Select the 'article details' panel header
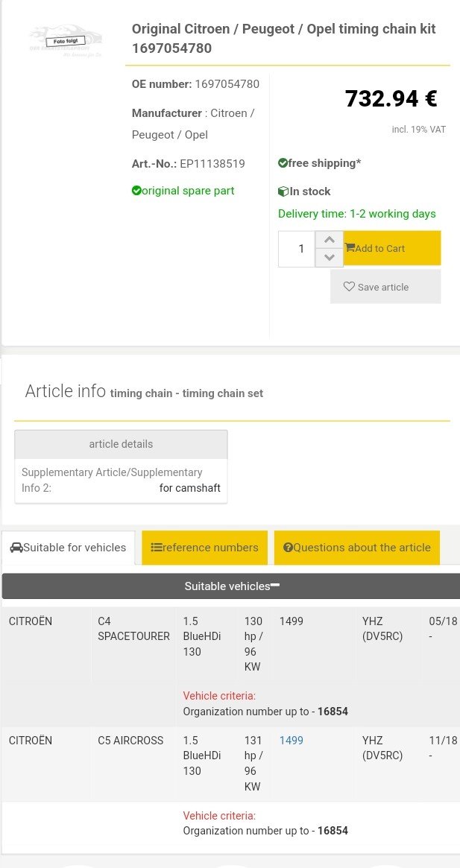The height and width of the screenshot is (868, 460). point(121,444)
